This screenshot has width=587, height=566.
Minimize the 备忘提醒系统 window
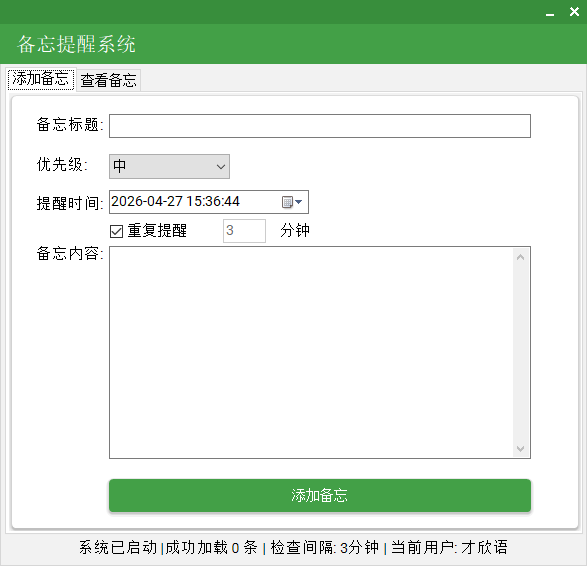pos(550,13)
